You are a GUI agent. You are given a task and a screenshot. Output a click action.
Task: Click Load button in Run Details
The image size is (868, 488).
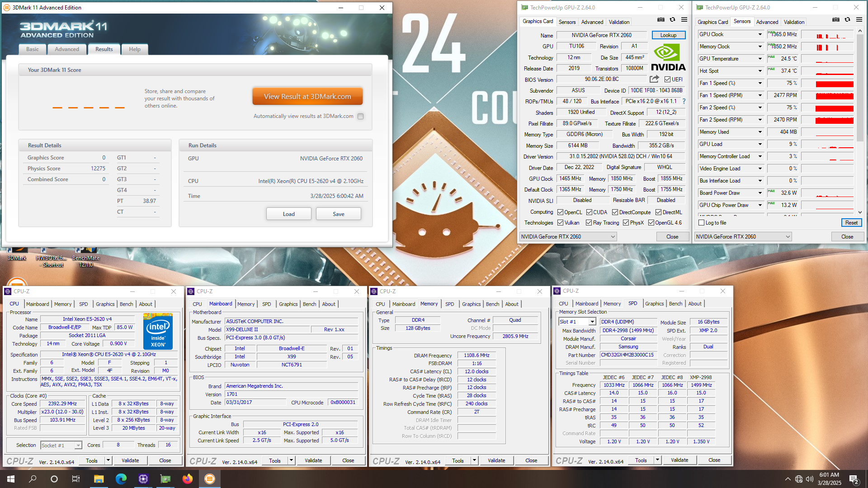pos(288,214)
